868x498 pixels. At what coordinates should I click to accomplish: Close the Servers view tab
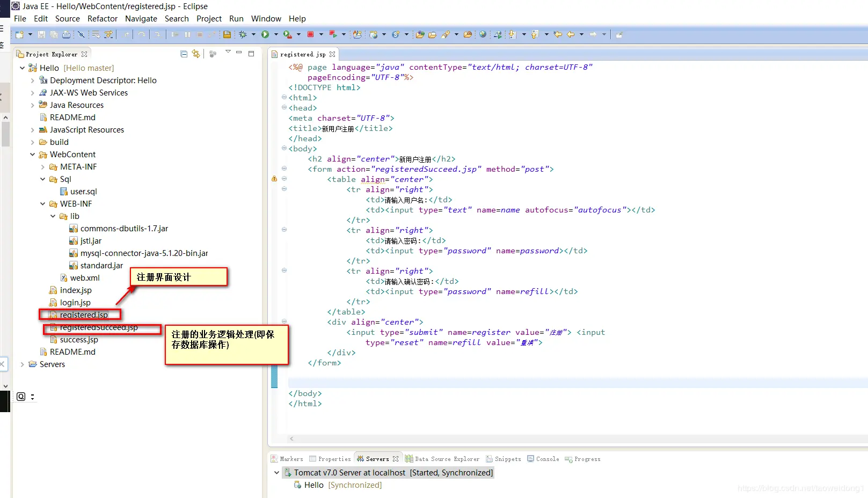coord(396,459)
